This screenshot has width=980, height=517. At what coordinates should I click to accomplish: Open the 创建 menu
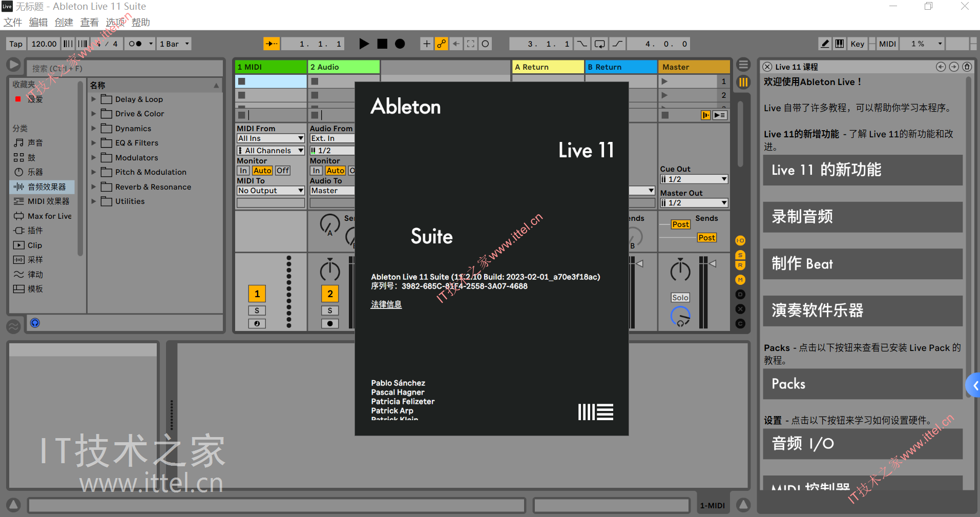64,22
